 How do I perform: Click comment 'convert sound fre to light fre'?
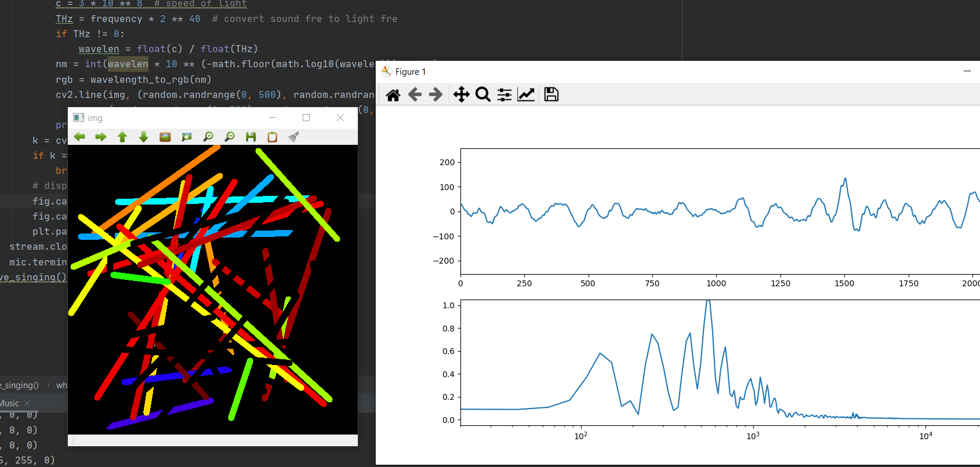point(311,19)
